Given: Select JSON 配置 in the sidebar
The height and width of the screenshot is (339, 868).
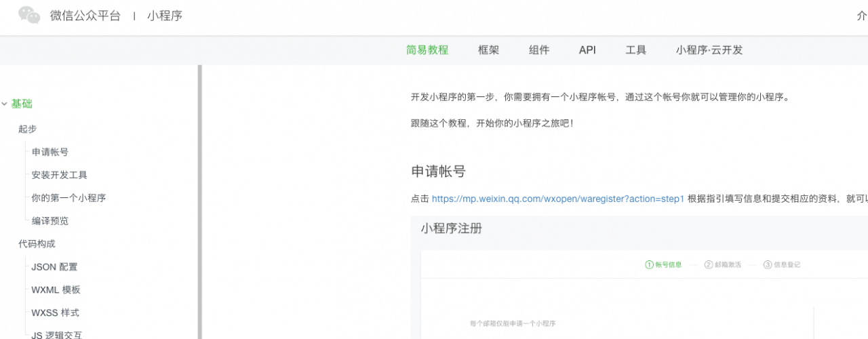Looking at the screenshot, I should click(54, 267).
